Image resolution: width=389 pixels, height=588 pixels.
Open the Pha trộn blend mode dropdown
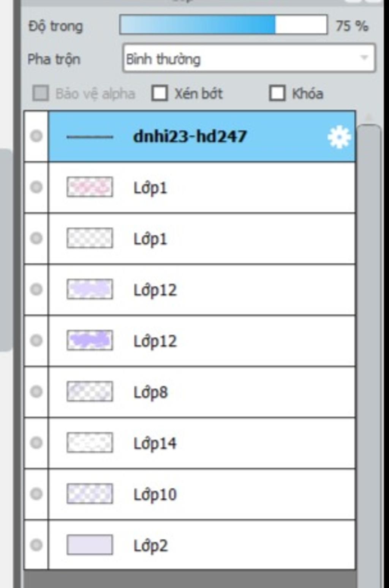pyautogui.click(x=249, y=58)
